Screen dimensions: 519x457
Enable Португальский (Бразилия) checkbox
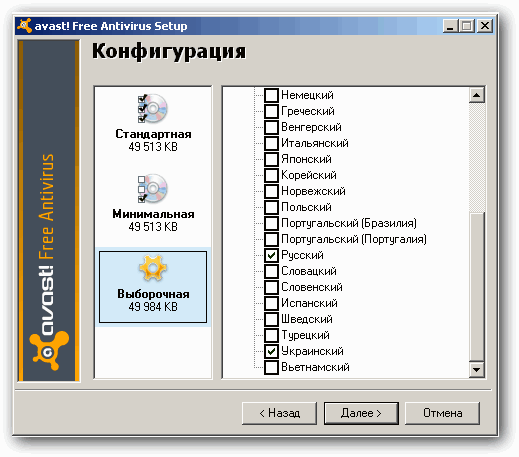(271, 223)
